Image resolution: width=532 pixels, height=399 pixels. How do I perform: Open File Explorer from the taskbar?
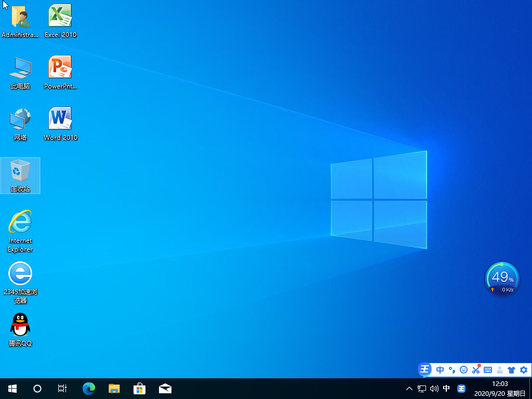[114, 389]
